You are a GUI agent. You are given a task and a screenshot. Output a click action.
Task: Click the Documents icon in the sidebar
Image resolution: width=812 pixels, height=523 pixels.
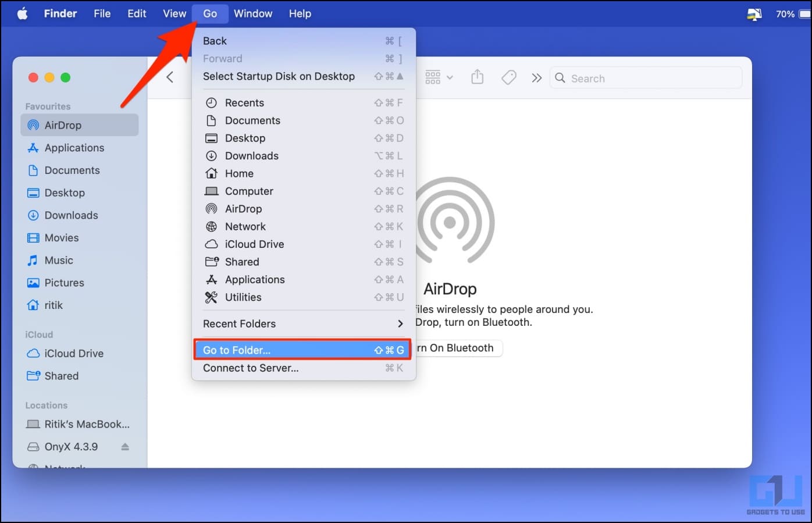click(33, 170)
